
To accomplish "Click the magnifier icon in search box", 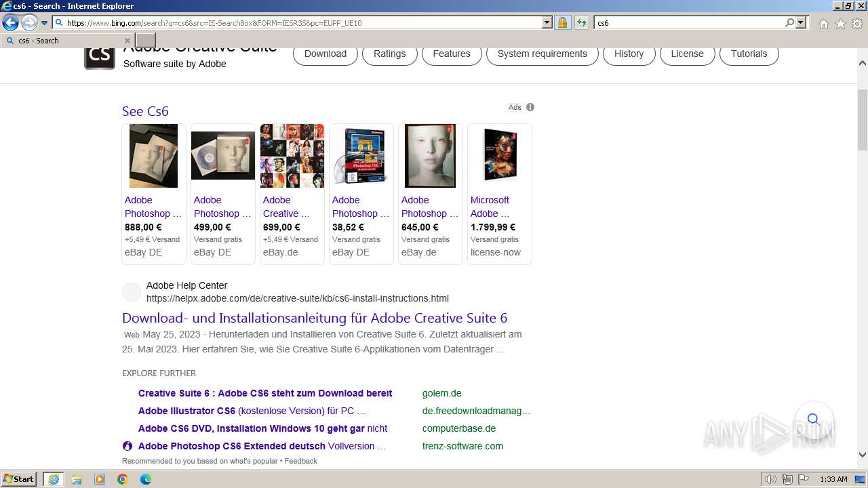I will coord(789,22).
